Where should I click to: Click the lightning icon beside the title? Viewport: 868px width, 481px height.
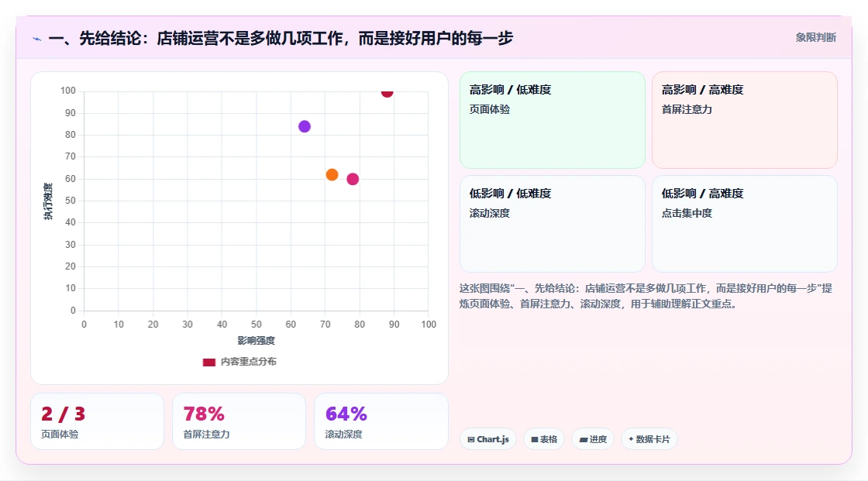tap(37, 39)
